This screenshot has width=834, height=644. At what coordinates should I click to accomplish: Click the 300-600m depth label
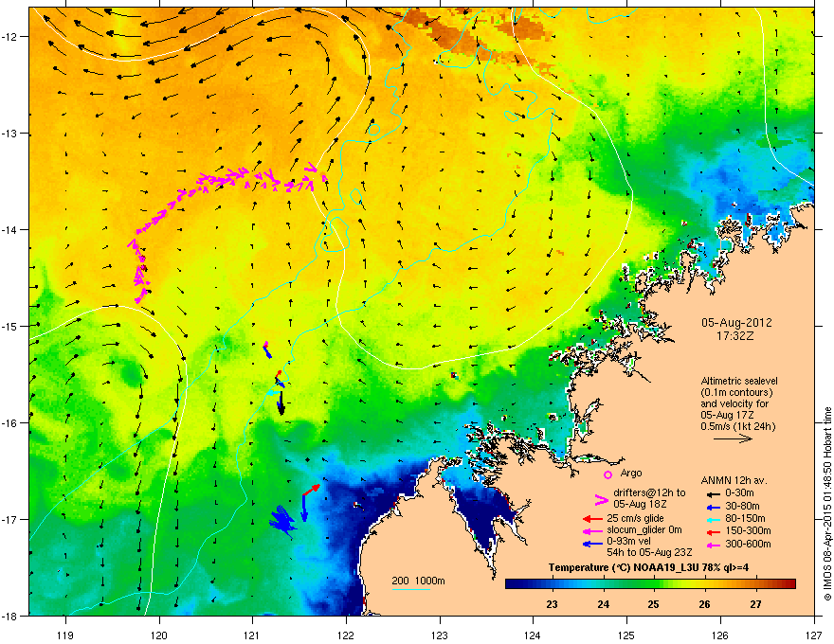(748, 545)
